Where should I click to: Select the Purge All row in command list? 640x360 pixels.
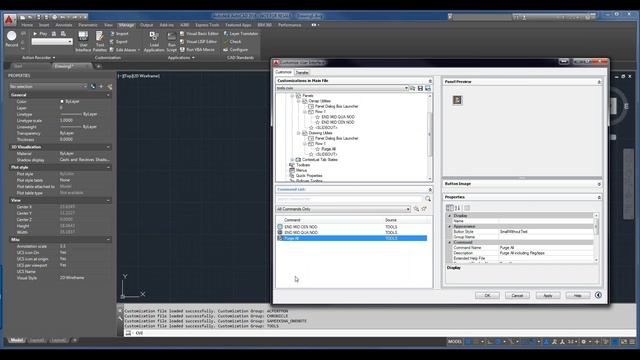click(352, 238)
